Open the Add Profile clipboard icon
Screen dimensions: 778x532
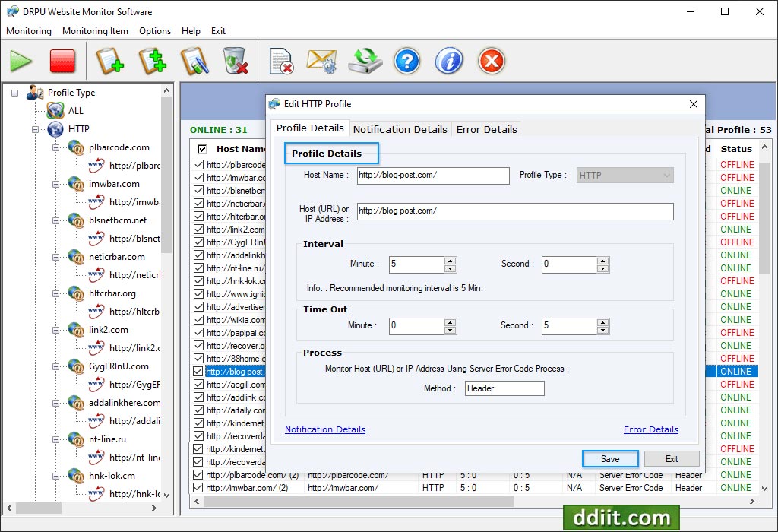click(x=109, y=61)
